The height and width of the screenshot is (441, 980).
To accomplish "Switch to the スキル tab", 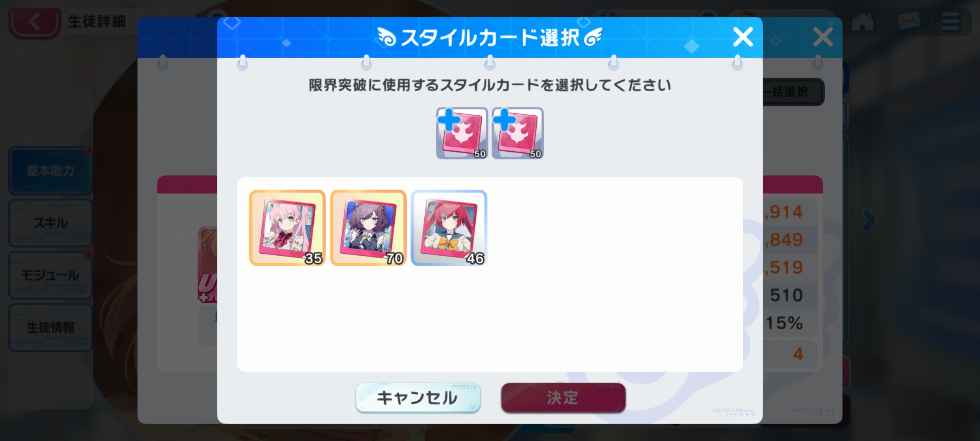I will click(x=51, y=223).
